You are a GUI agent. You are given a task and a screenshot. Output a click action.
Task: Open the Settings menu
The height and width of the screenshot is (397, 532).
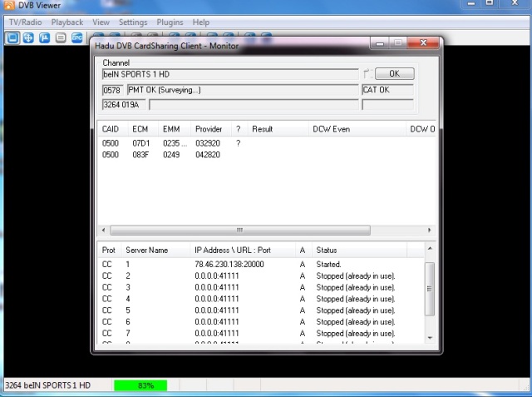pos(133,22)
